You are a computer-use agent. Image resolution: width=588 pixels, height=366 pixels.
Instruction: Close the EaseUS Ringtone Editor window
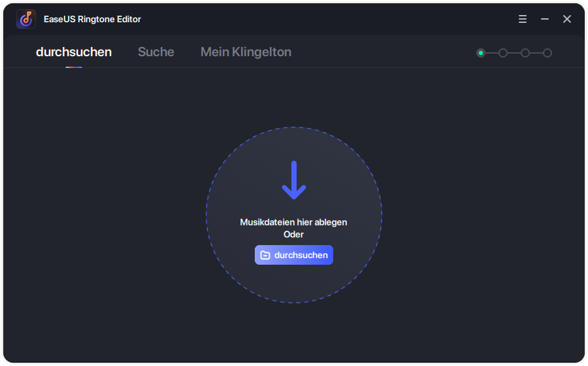567,19
